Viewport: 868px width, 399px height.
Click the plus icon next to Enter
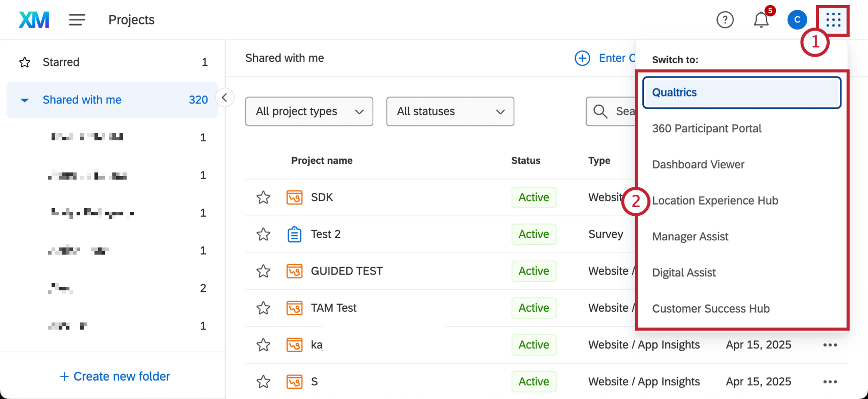click(x=583, y=58)
